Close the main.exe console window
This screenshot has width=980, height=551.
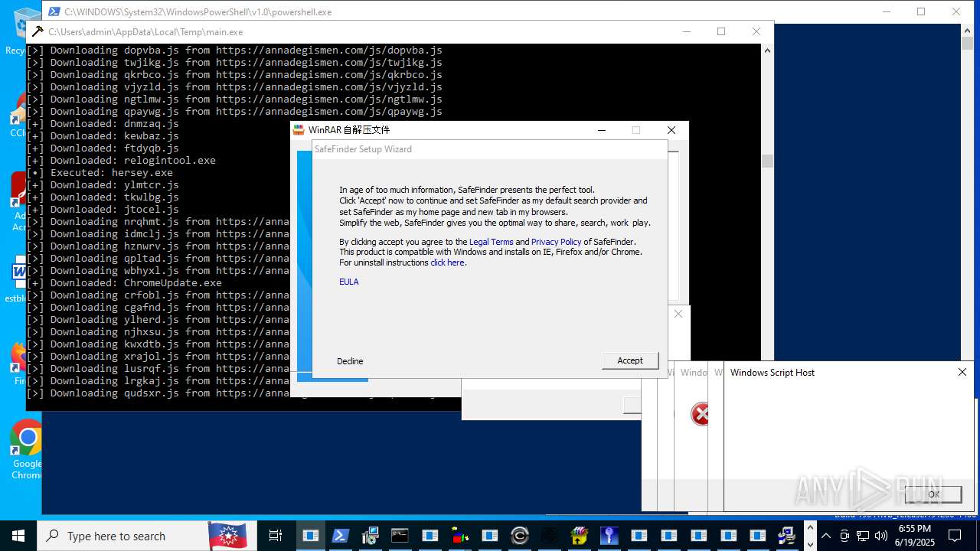(x=756, y=31)
